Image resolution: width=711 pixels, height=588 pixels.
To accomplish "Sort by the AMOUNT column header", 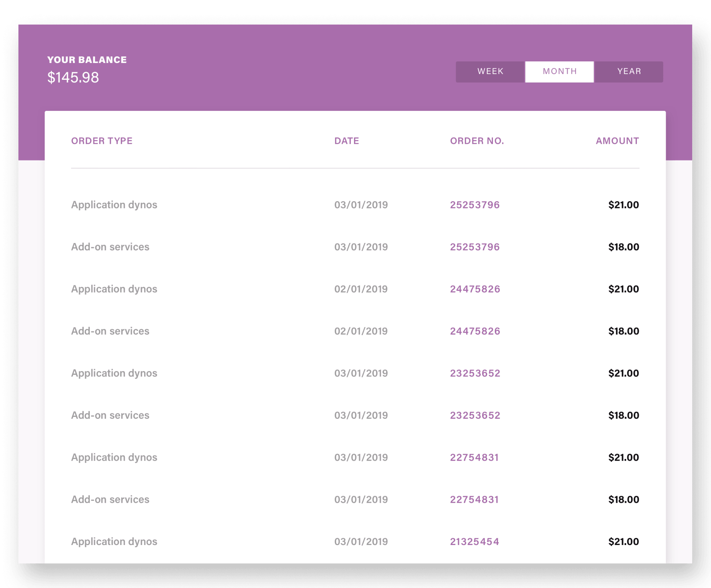I will pyautogui.click(x=617, y=141).
